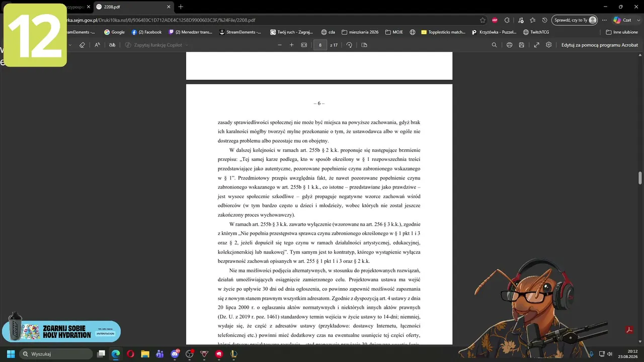
Task: Open the Twój ruch - Zagraj bookmark
Action: coord(292,32)
